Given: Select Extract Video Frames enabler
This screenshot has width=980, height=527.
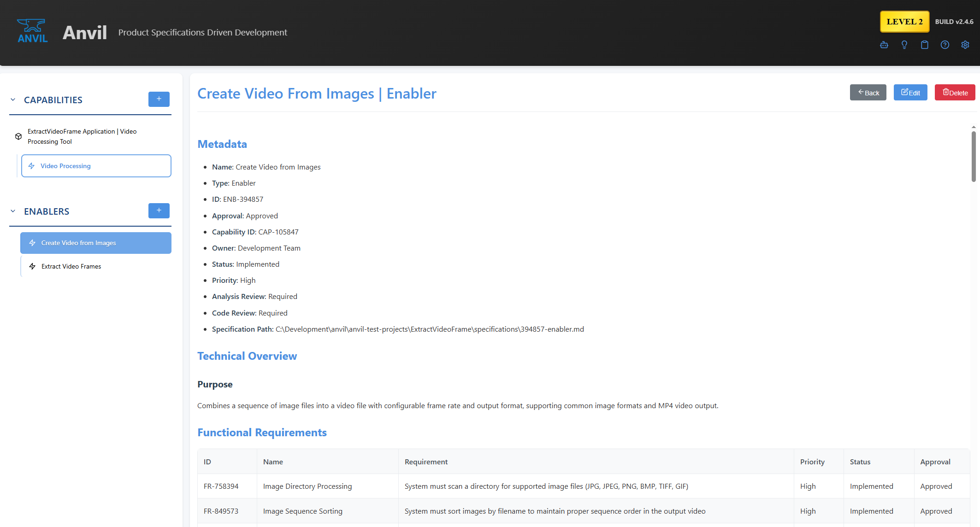Looking at the screenshot, I should click(x=71, y=266).
